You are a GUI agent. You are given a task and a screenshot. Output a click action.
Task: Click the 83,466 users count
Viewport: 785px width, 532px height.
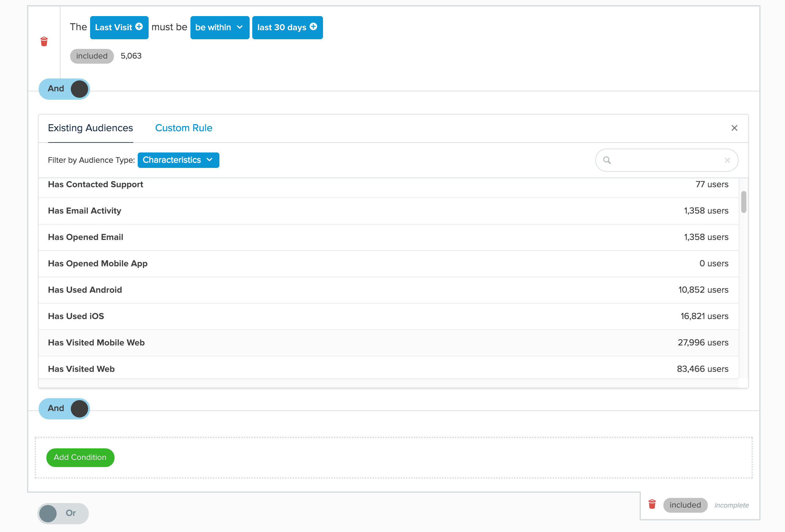click(x=703, y=369)
